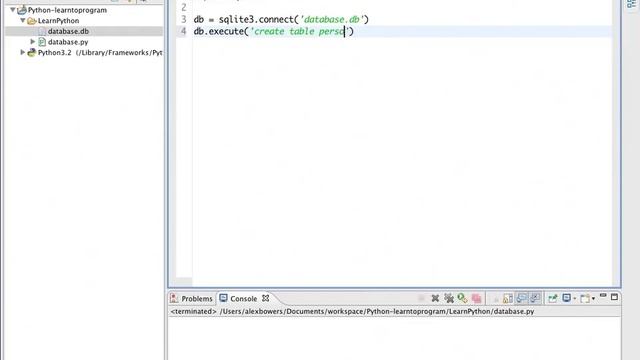Collapse the Python-learntoprogram project node
Screen dimensions: 640x360
[13, 9]
